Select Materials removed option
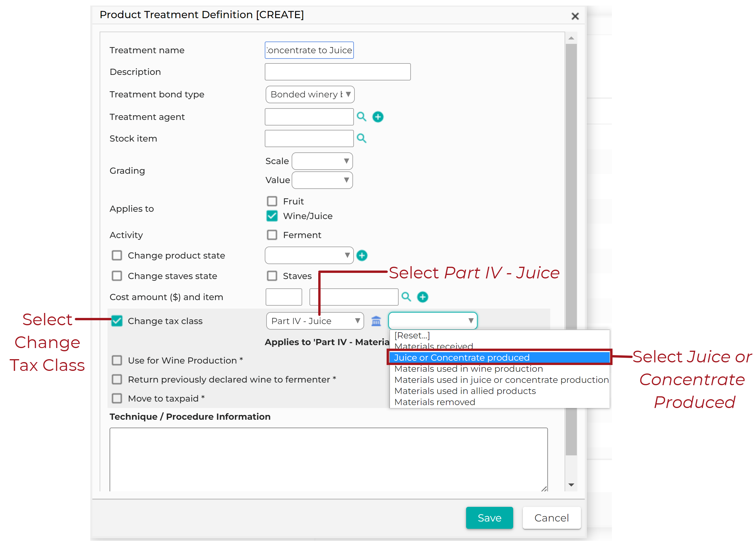 coord(500,402)
